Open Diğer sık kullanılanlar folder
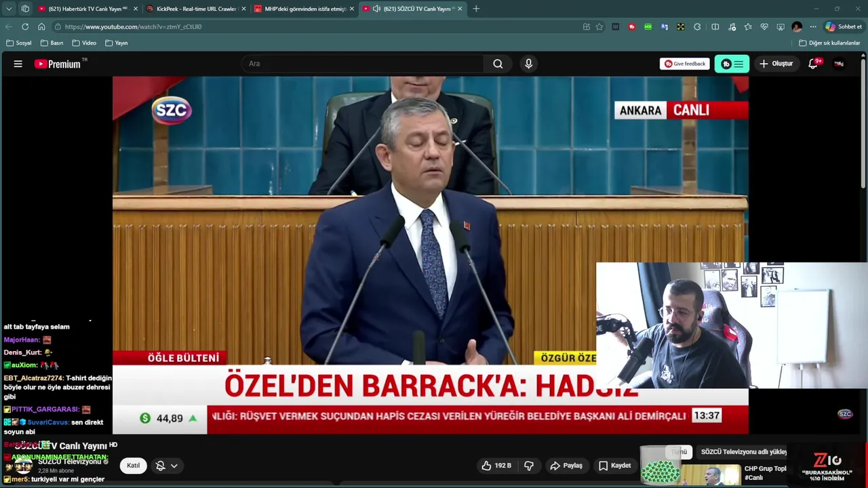This screenshot has width=868, height=488. click(829, 43)
